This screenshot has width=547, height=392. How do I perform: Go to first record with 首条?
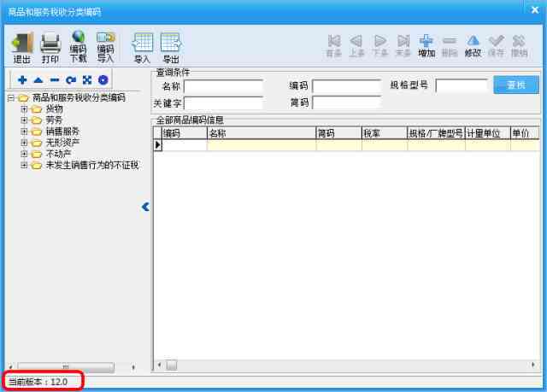pos(334,45)
